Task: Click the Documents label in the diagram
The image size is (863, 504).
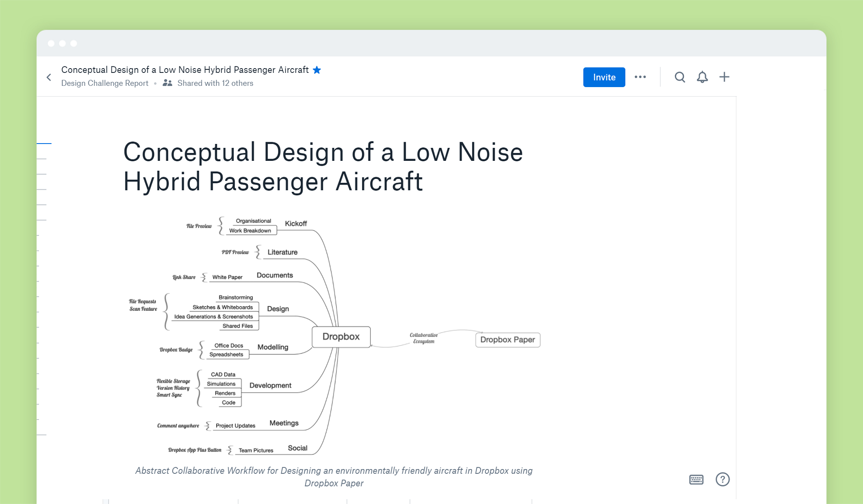Action: (275, 275)
